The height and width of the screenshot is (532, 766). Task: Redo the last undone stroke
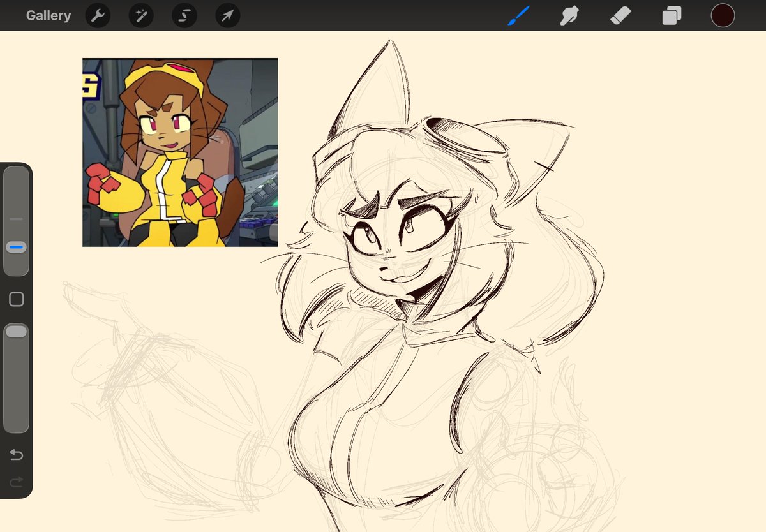coord(17,482)
